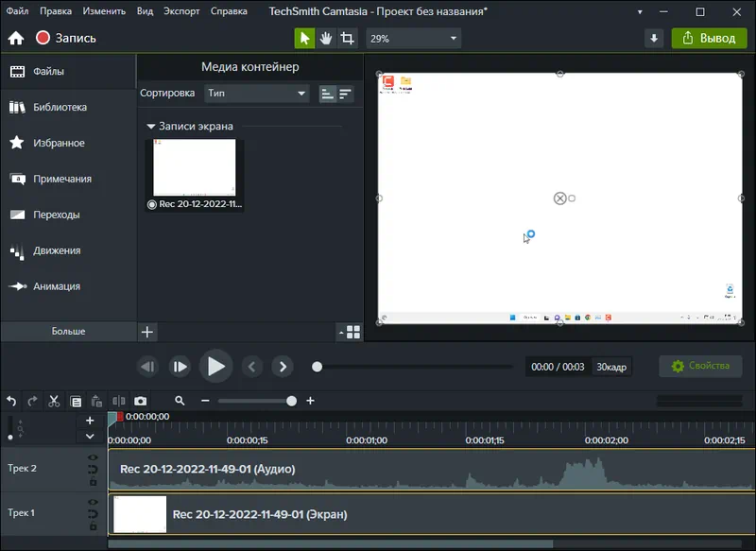Undo the last action
Screen dimensions: 756x551
tap(11, 401)
